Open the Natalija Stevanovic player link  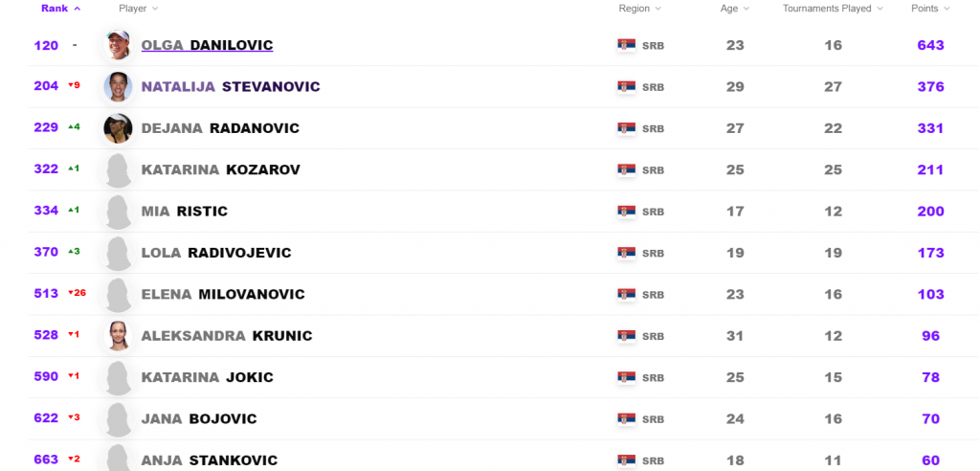click(x=230, y=87)
